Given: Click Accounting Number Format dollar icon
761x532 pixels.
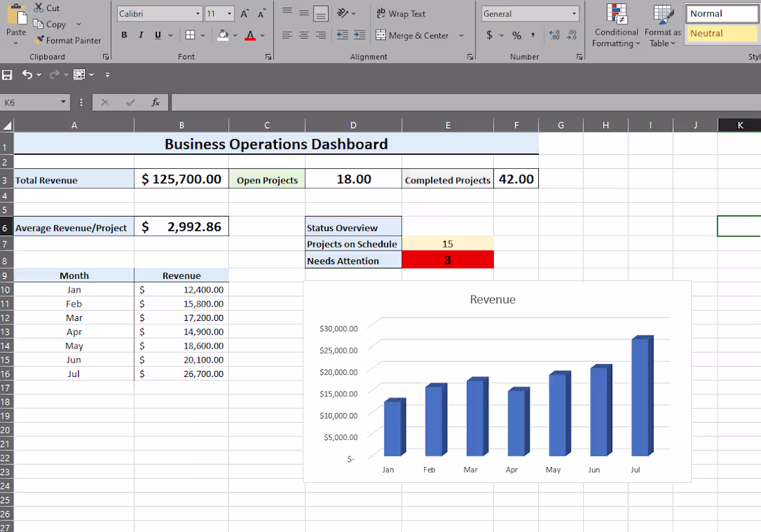Looking at the screenshot, I should (489, 35).
